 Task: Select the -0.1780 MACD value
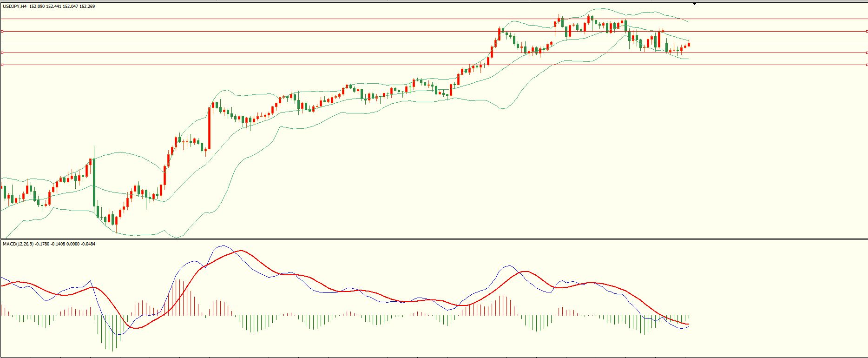coord(43,244)
